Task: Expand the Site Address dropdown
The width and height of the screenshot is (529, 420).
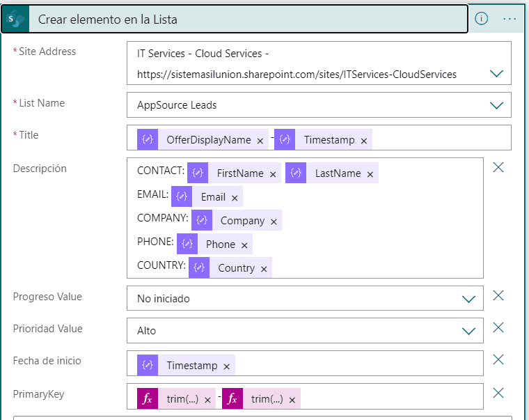Action: click(496, 73)
